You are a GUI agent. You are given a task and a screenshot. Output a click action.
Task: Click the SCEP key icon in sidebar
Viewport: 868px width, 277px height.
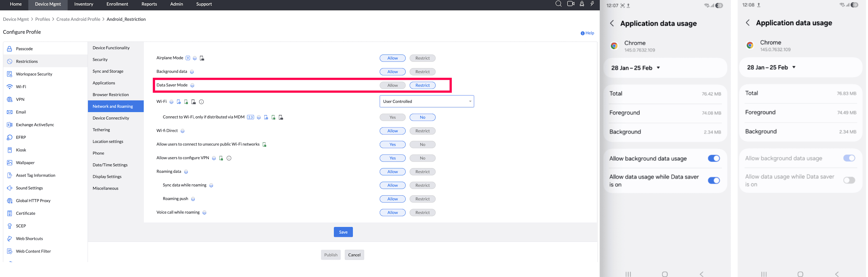pyautogui.click(x=10, y=226)
